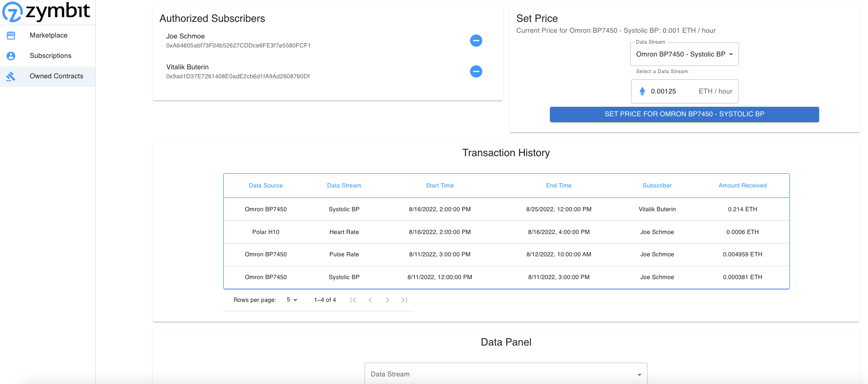868x384 pixels.
Task: Click Vitalik Buterin subscriber name in list
Action: tap(187, 67)
